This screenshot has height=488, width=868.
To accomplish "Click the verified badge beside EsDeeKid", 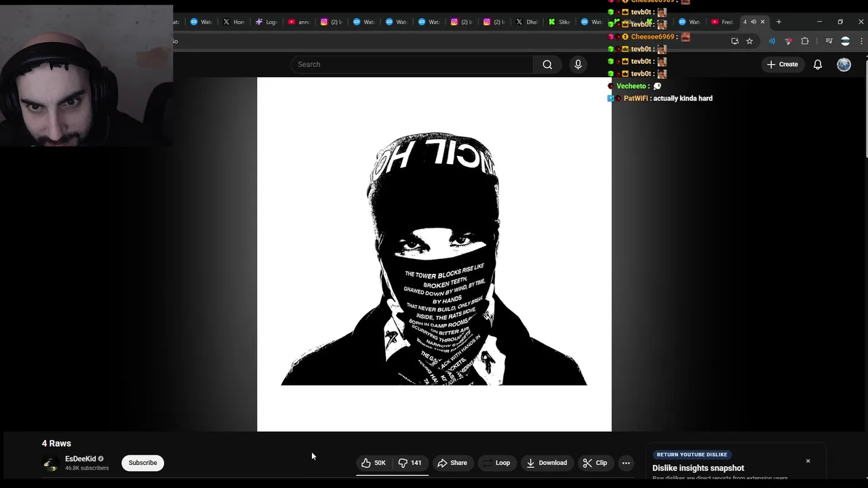I will click(x=101, y=459).
